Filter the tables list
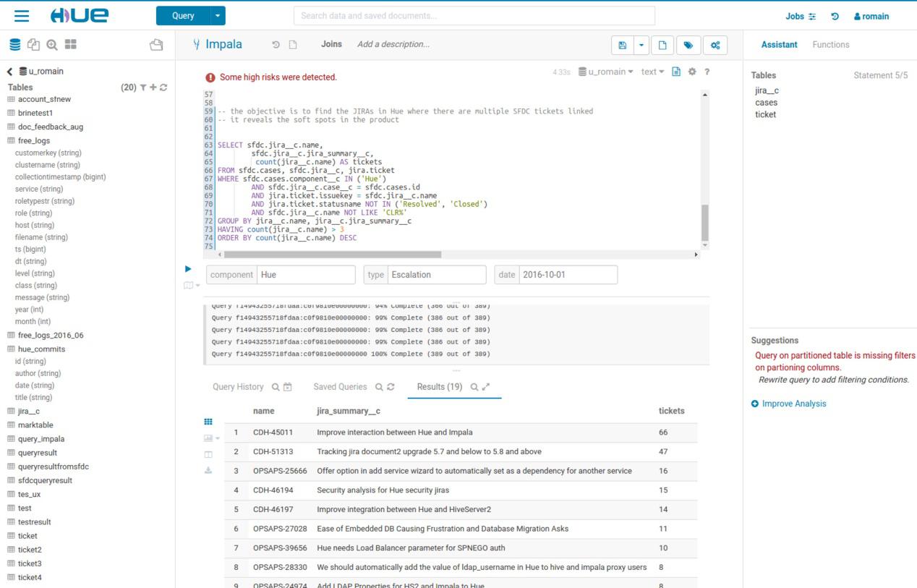917x588 pixels. 144,88
